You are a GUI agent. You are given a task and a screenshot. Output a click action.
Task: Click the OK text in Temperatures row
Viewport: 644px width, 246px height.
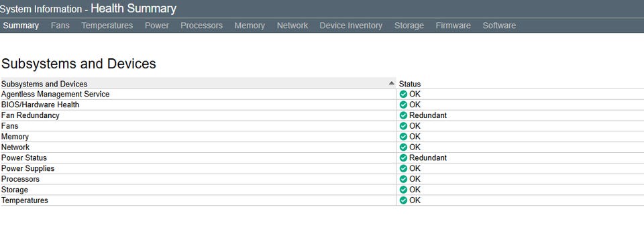415,200
